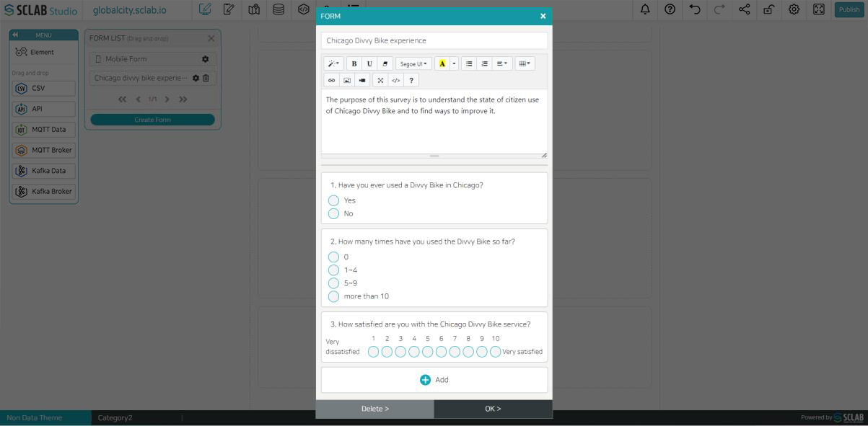868x426 pixels.
Task: Click Publish in the top right corner
Action: click(x=849, y=9)
